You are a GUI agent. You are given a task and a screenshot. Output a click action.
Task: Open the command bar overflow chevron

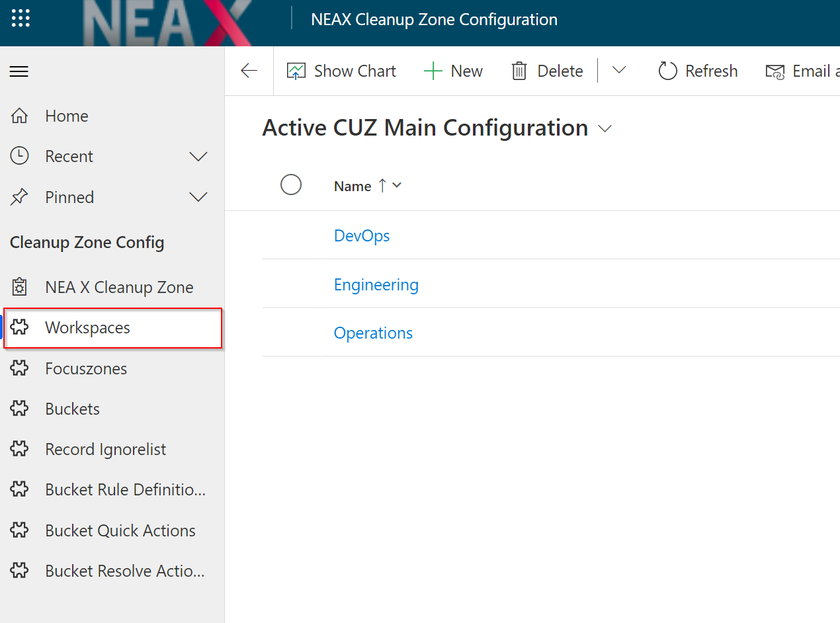[618, 70]
